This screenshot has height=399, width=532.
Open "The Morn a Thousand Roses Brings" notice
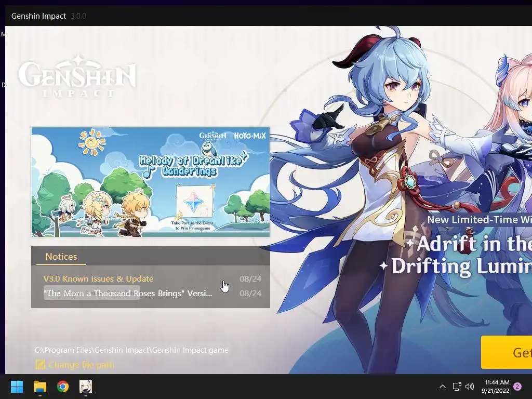pyautogui.click(x=128, y=294)
